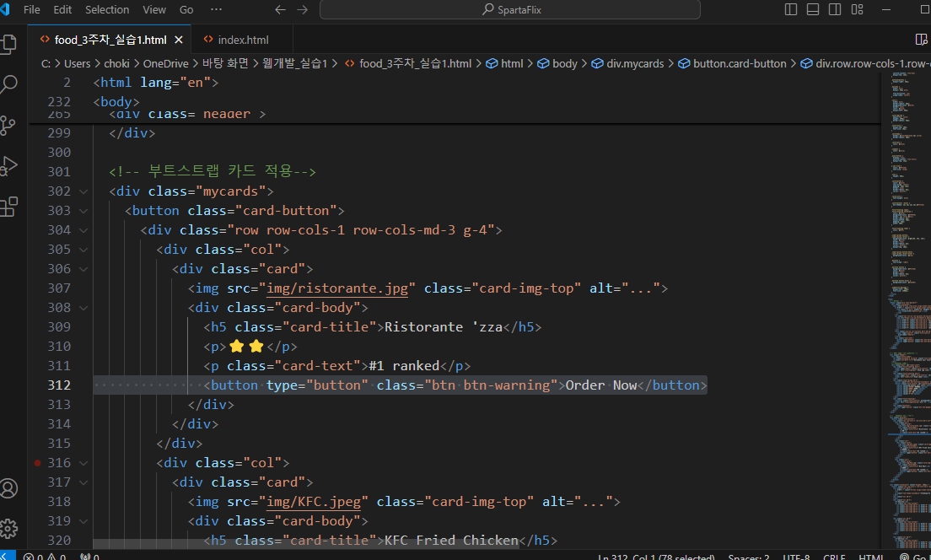This screenshot has width=931, height=560.
Task: Go forward with the right arrow
Action: tap(302, 9)
